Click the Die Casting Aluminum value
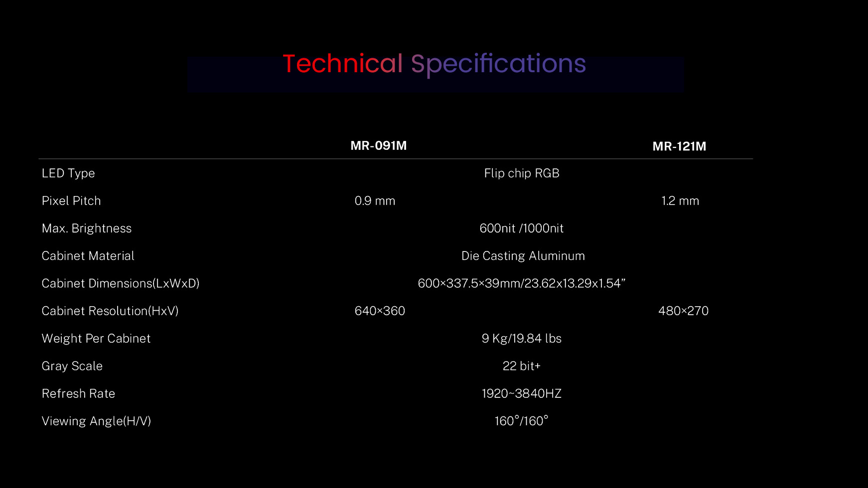This screenshot has width=868, height=488. (523, 256)
